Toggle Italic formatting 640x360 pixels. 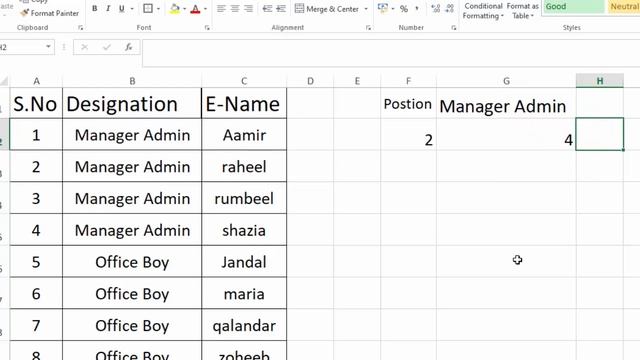pyautogui.click(x=108, y=9)
